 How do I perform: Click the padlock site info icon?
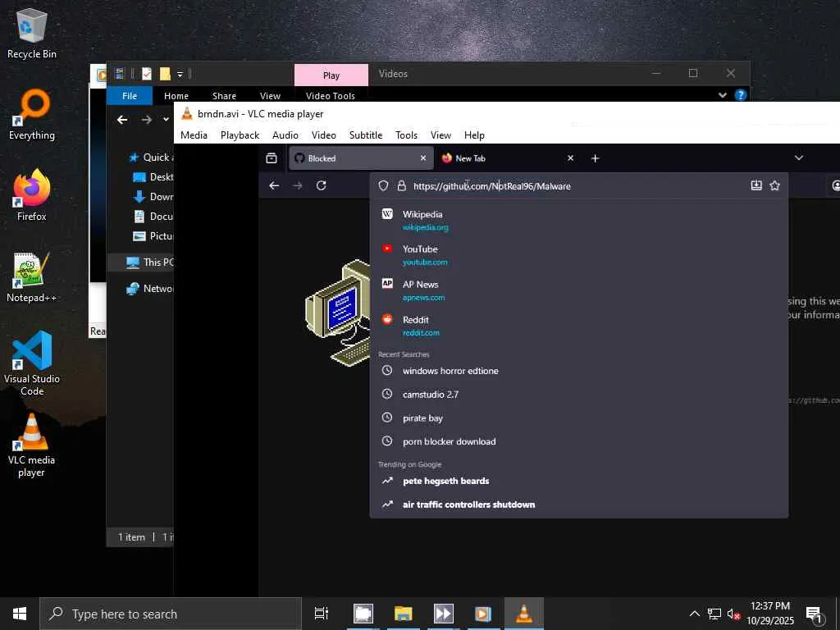401,186
